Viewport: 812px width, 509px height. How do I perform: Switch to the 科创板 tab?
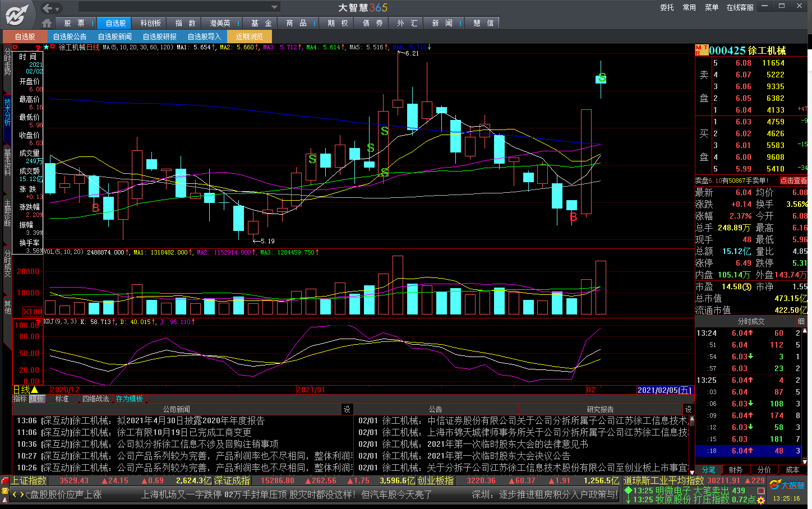click(x=150, y=23)
